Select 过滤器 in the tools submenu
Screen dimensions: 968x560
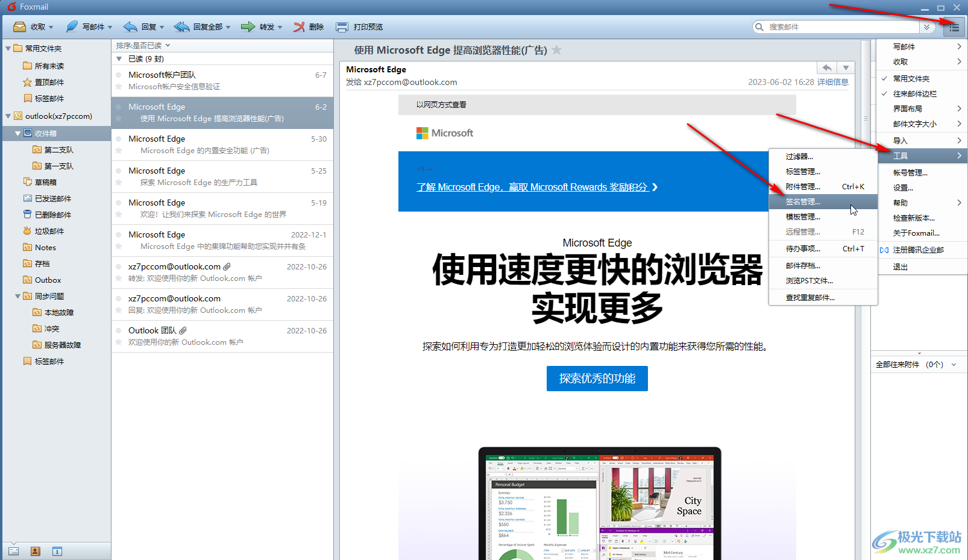point(823,156)
